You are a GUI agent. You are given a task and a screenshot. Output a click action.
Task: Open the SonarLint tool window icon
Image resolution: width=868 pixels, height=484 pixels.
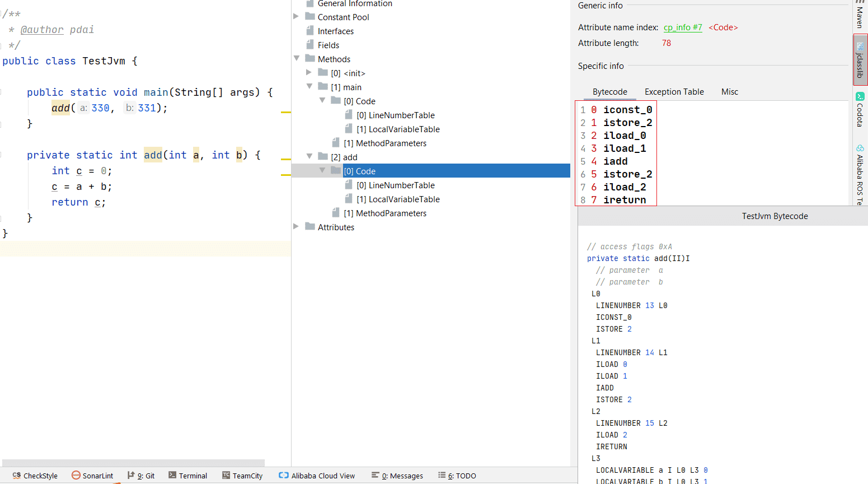76,476
